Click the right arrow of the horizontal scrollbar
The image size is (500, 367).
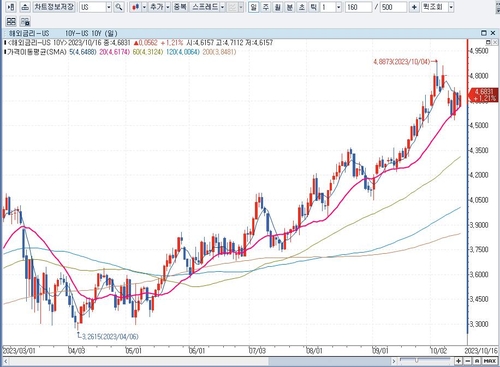(394, 361)
